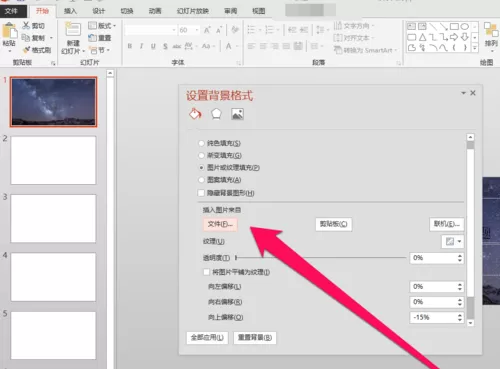Open the Picture tab icon
This screenshot has width=500, height=369.
[237, 114]
